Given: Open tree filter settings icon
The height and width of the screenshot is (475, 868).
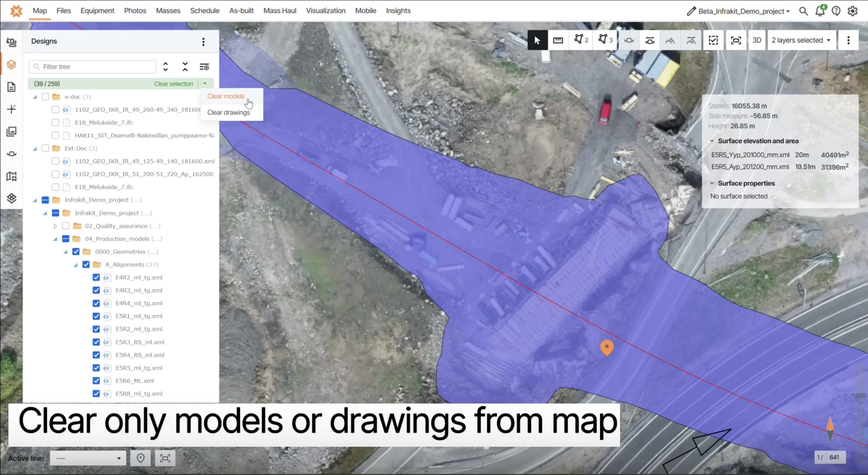Looking at the screenshot, I should [x=204, y=67].
